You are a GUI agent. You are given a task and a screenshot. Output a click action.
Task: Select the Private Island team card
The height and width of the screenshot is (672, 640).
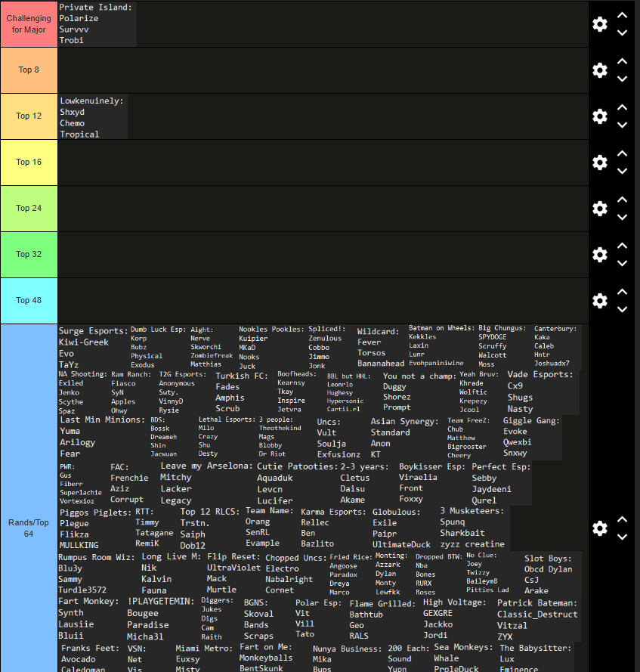[x=97, y=24]
